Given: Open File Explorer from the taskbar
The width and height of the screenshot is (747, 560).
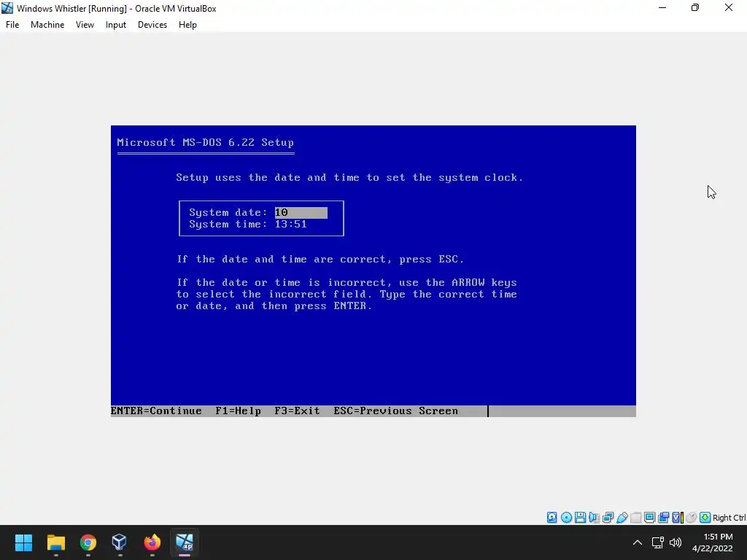Looking at the screenshot, I should coord(55,542).
